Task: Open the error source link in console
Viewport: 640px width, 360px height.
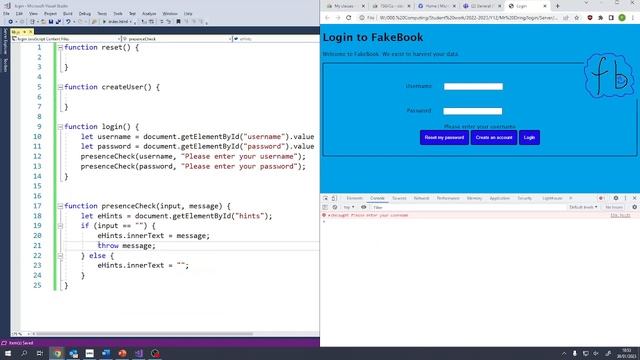Action: click(x=620, y=216)
